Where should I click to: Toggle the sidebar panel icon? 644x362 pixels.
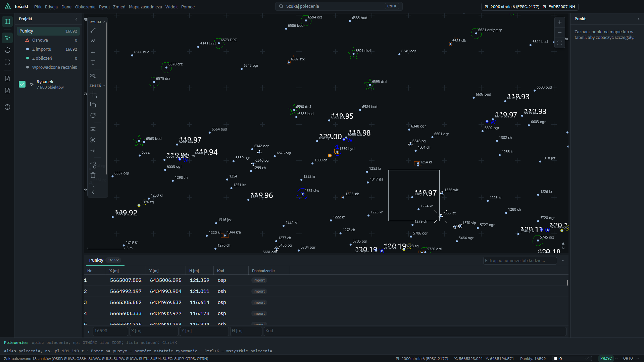coord(7,21)
